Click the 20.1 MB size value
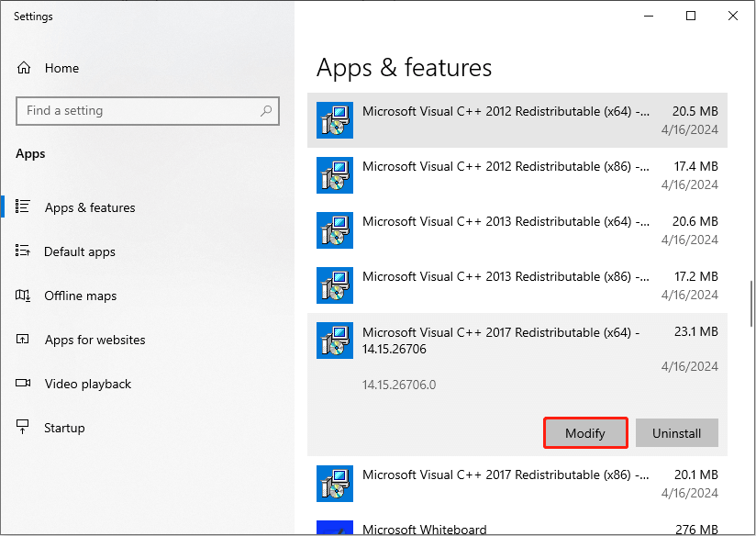This screenshot has width=756, height=536. click(x=696, y=475)
